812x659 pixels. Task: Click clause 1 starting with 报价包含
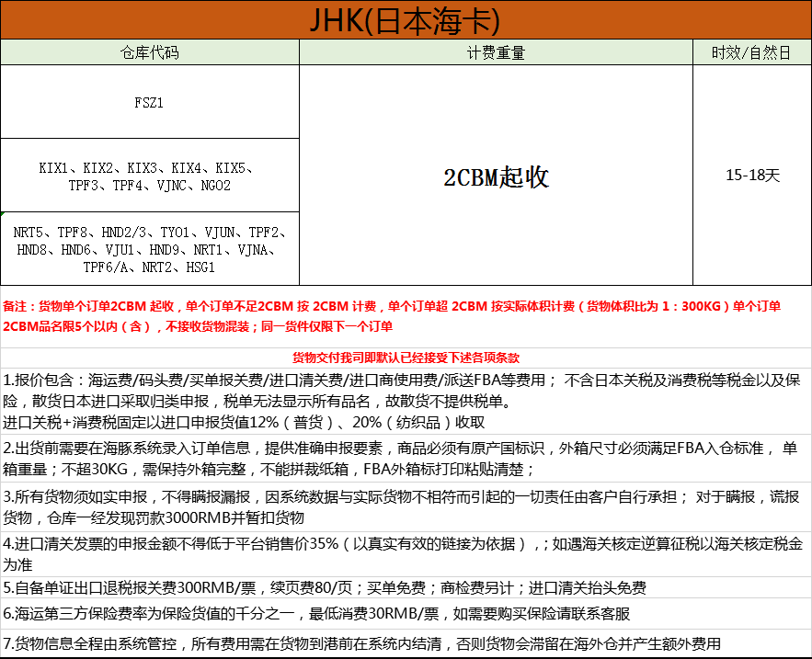coord(406,402)
